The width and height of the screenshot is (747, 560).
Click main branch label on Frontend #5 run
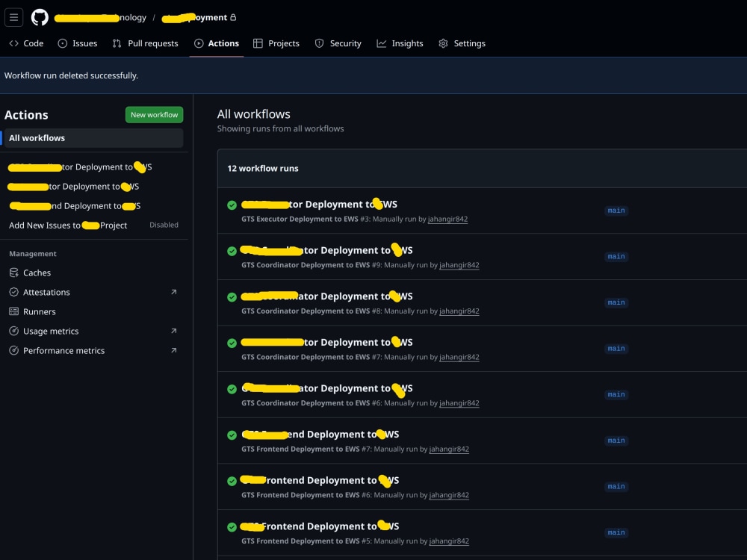616,532
